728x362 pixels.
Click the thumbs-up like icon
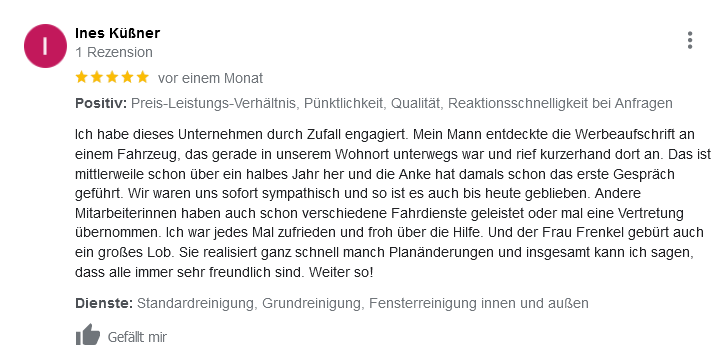pyautogui.click(x=88, y=335)
